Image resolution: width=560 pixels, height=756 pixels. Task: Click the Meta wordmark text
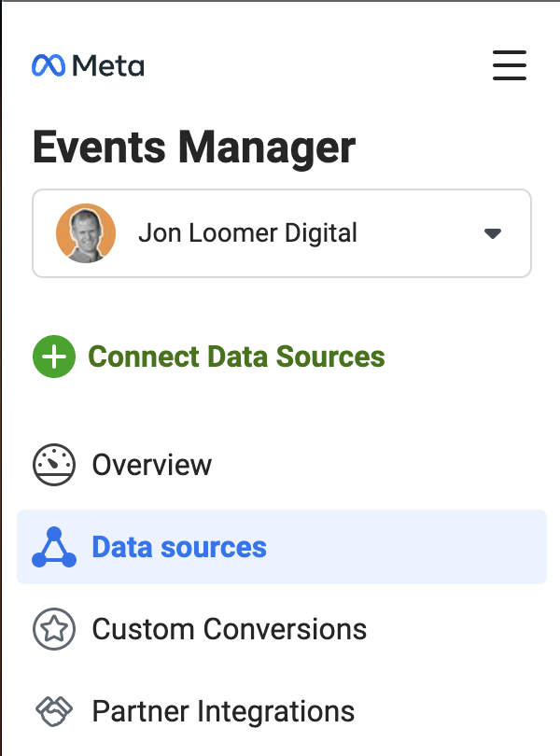[108, 66]
